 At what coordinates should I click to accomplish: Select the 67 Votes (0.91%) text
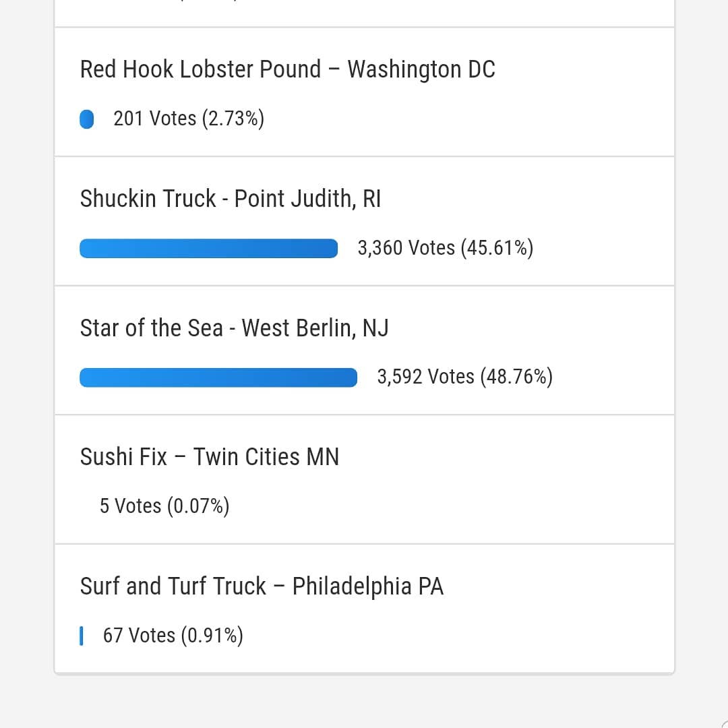tap(173, 636)
